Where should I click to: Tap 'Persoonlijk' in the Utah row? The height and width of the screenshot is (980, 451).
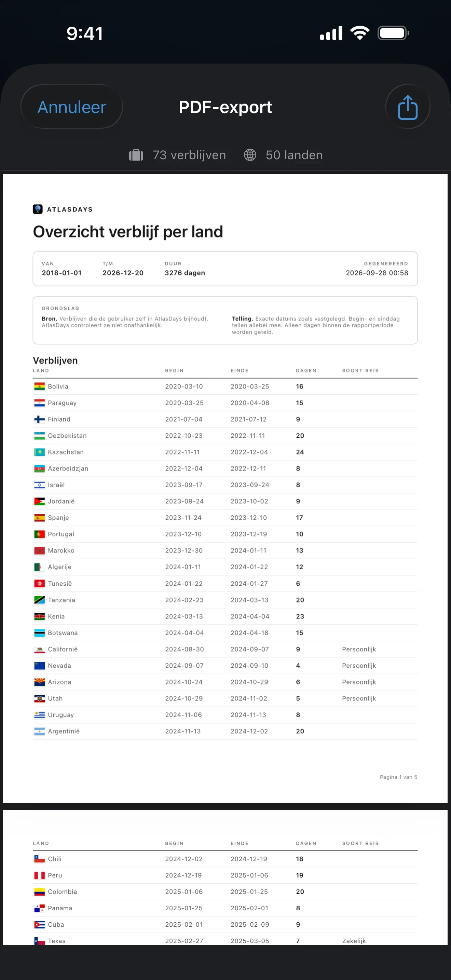[359, 698]
